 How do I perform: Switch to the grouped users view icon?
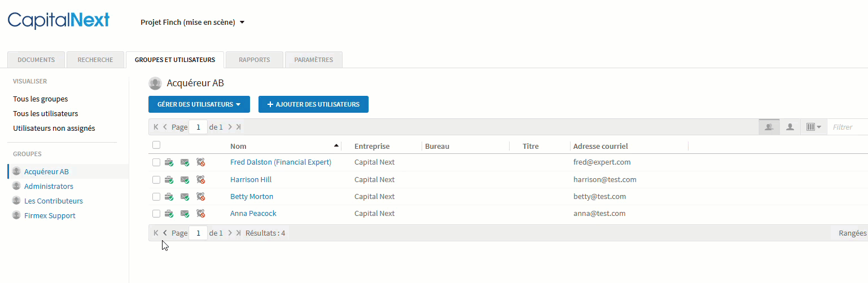click(x=769, y=127)
